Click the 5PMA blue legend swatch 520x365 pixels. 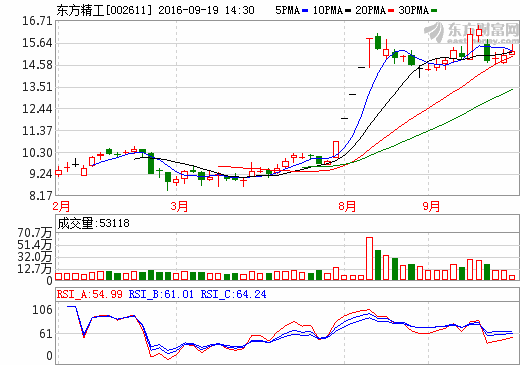[305, 11]
